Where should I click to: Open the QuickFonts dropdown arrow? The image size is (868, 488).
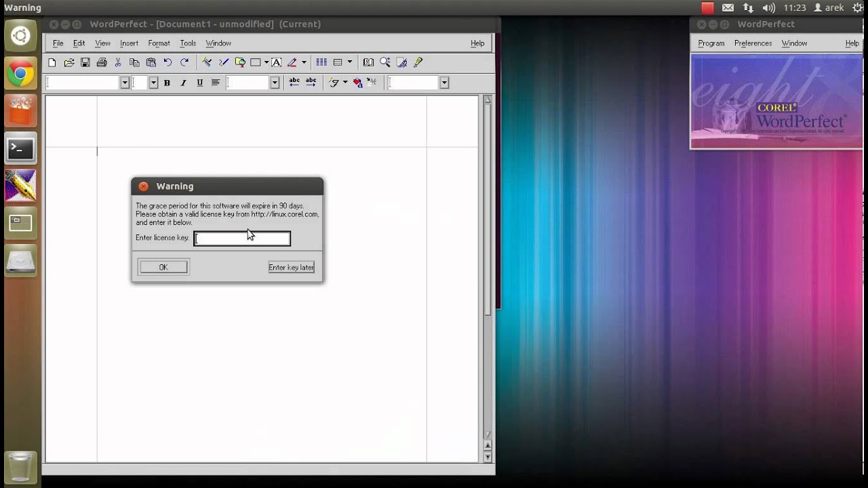coord(344,83)
